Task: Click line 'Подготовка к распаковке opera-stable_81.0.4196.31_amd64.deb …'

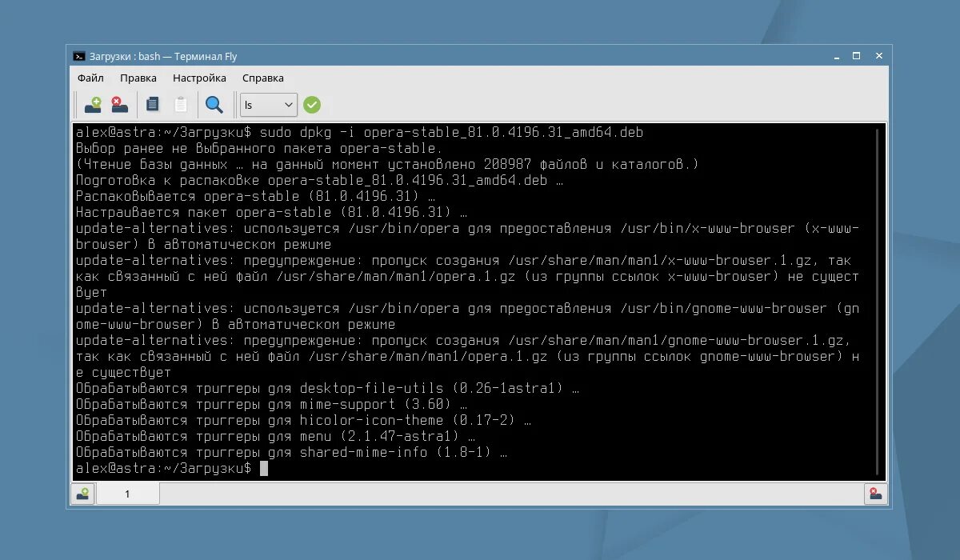Action: pos(320,180)
